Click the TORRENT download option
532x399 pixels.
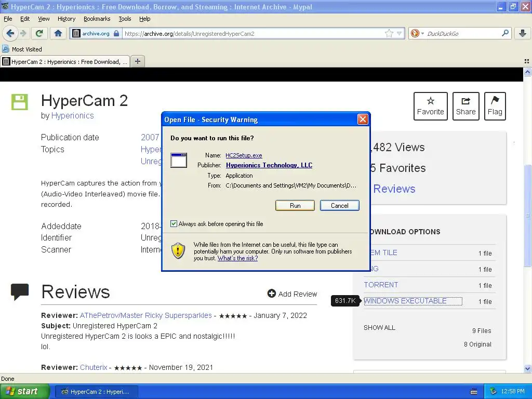coord(381,285)
